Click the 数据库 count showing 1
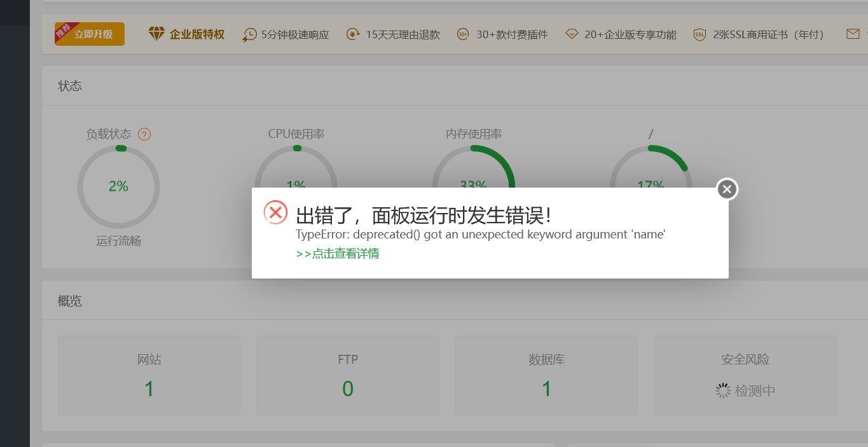 (x=546, y=390)
